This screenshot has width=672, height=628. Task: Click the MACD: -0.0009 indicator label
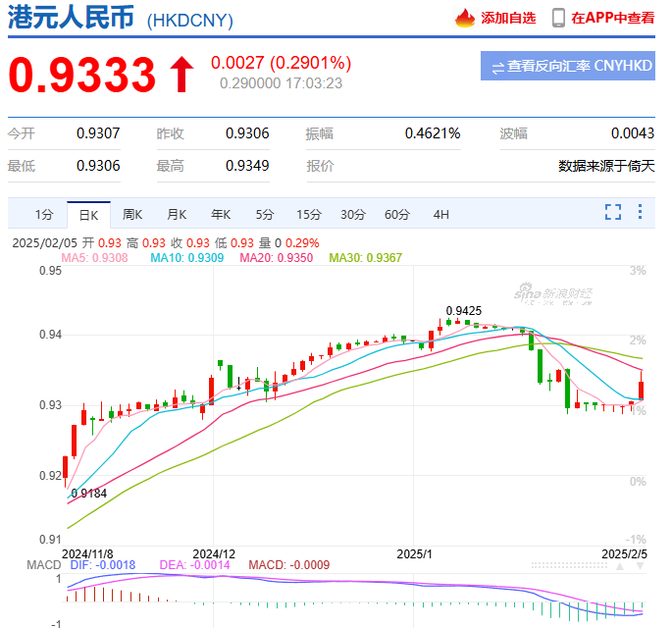pos(288,565)
